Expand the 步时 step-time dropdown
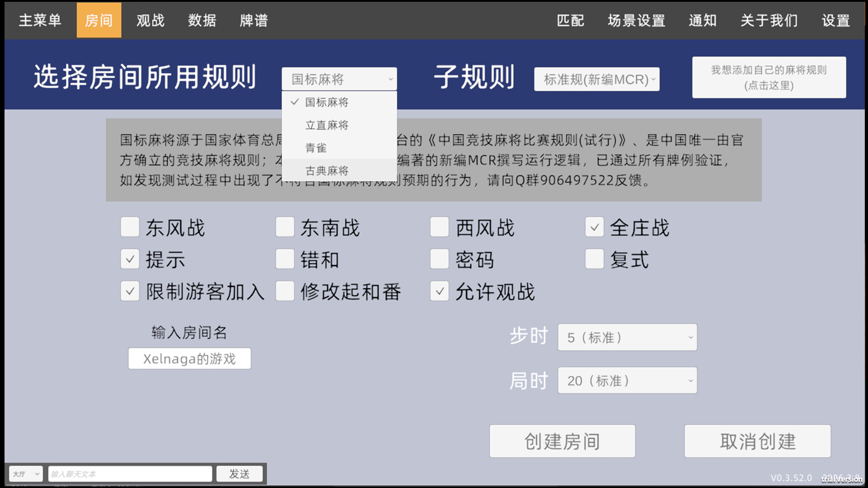Viewport: 868px width, 488px height. 627,338
